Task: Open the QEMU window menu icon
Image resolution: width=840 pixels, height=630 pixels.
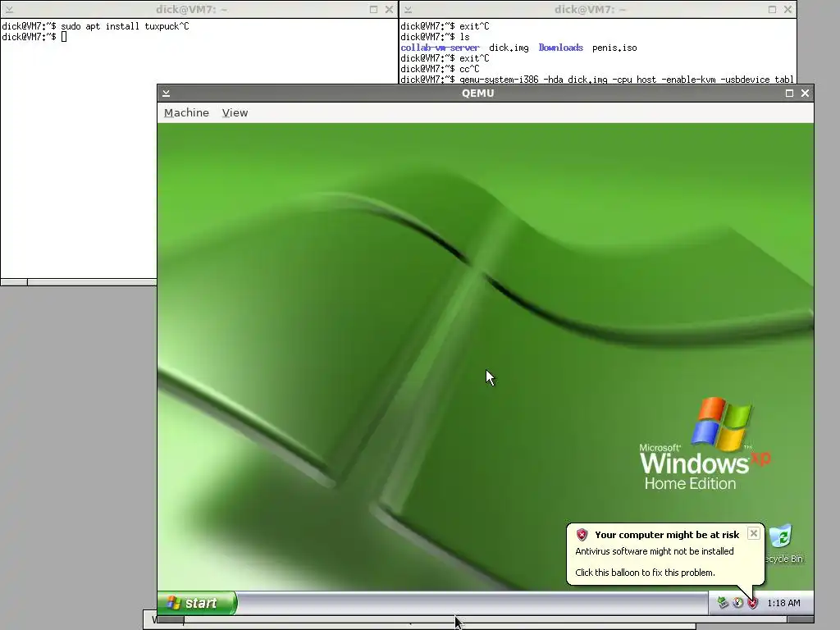Action: 166,94
